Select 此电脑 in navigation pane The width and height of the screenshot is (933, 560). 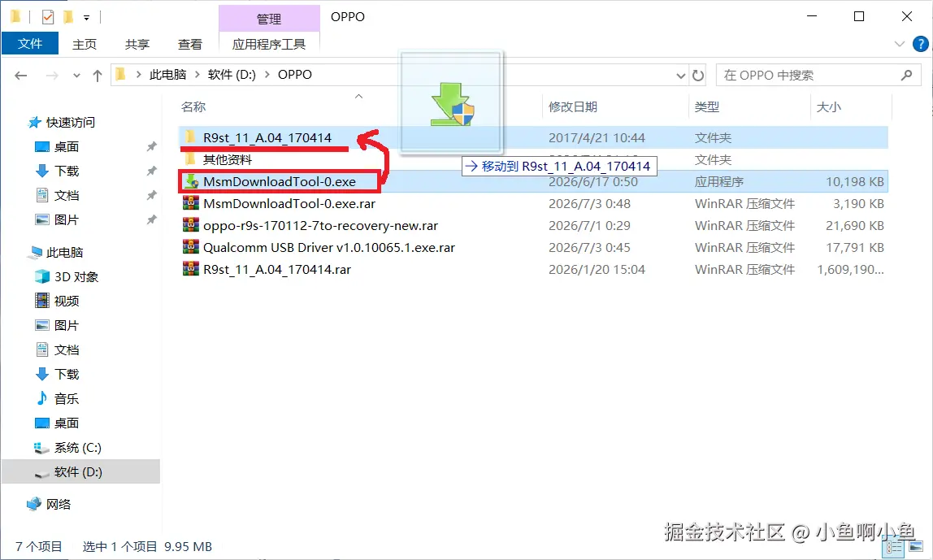point(64,252)
